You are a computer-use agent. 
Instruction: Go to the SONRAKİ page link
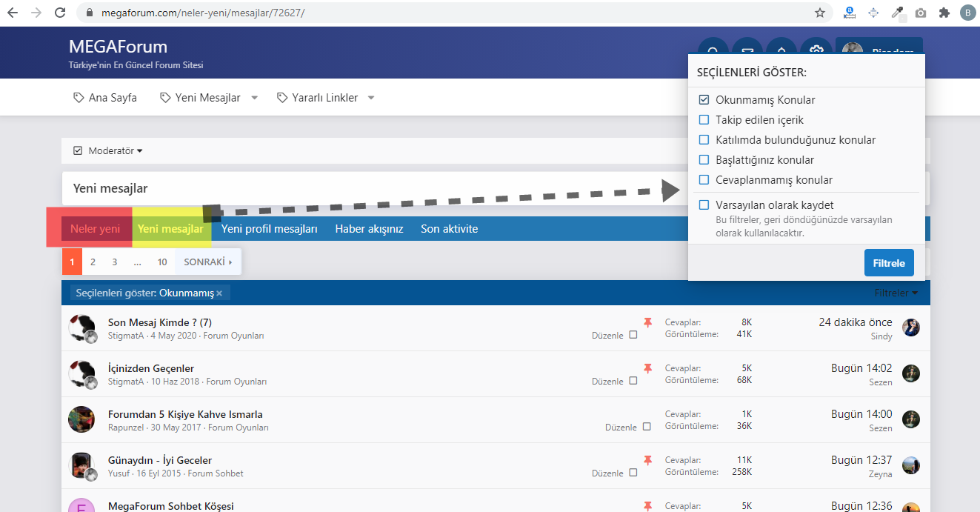[207, 262]
